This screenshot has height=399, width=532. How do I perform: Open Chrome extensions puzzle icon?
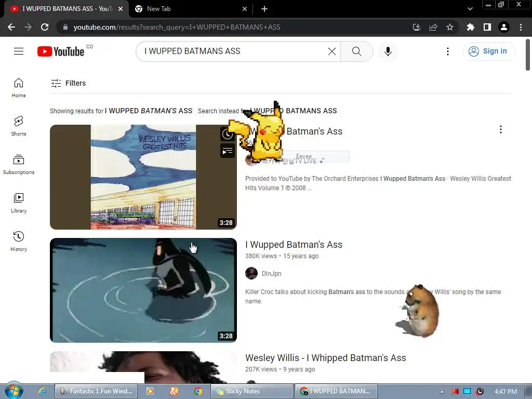(470, 27)
